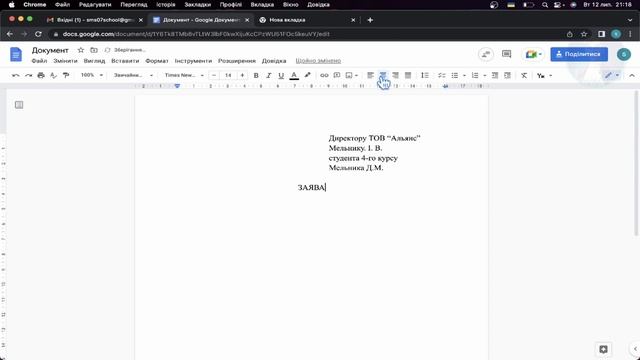Open checklist formatting icon
The image size is (640, 360).
tap(442, 76)
